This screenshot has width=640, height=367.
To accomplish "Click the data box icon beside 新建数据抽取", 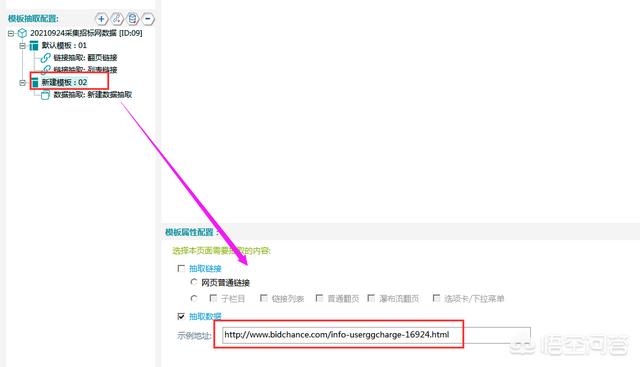I will point(45,95).
